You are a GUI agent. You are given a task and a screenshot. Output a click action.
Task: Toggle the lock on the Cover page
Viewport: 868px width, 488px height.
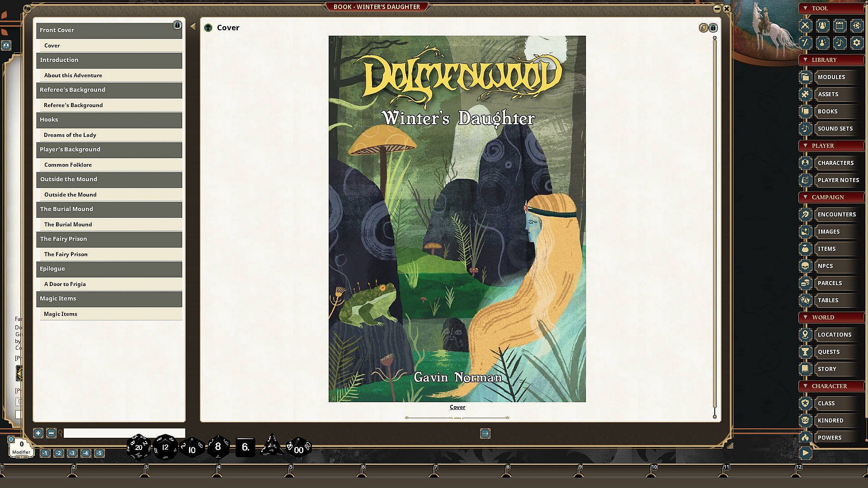[713, 28]
